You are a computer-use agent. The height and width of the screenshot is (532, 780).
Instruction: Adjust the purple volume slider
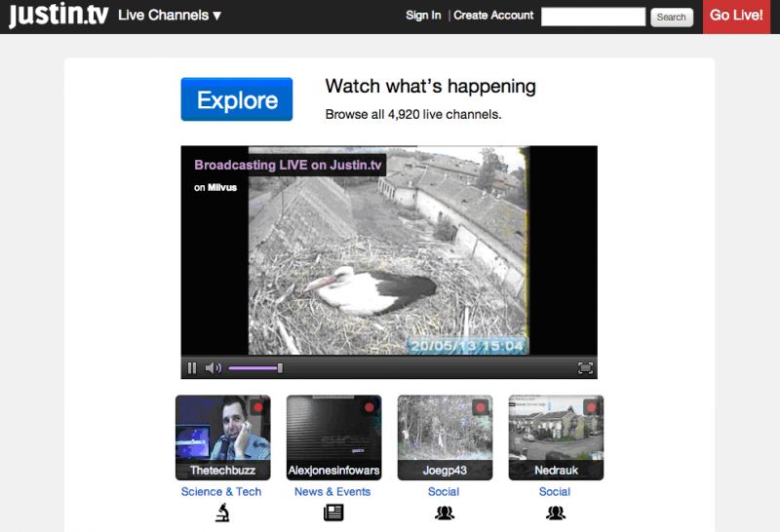pyautogui.click(x=255, y=368)
